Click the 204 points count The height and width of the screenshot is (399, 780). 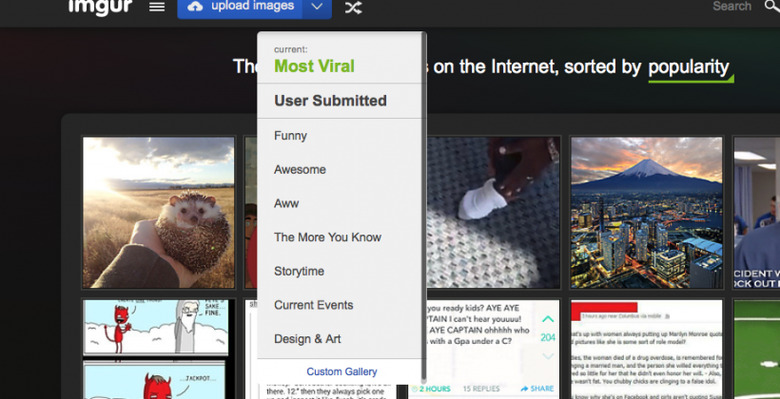coord(548,338)
